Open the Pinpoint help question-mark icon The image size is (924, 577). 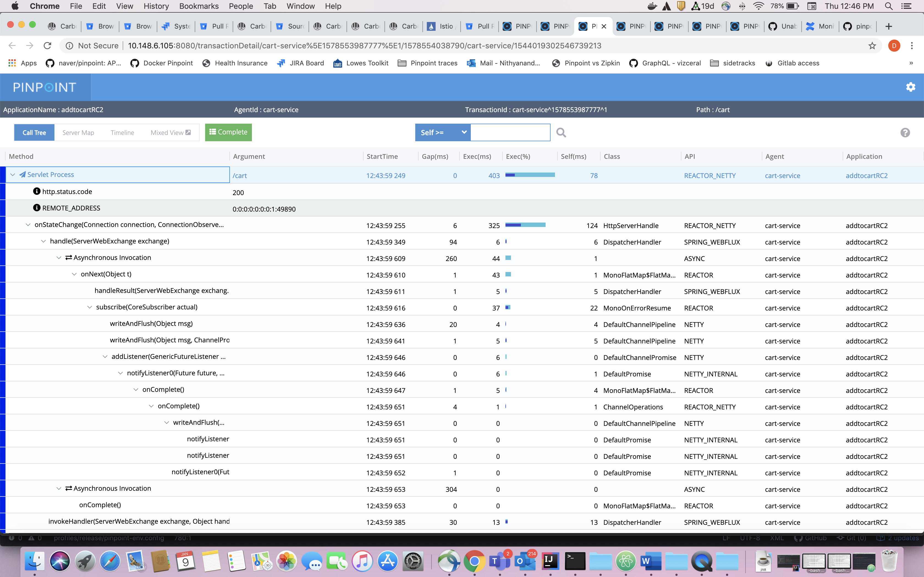[x=905, y=133]
